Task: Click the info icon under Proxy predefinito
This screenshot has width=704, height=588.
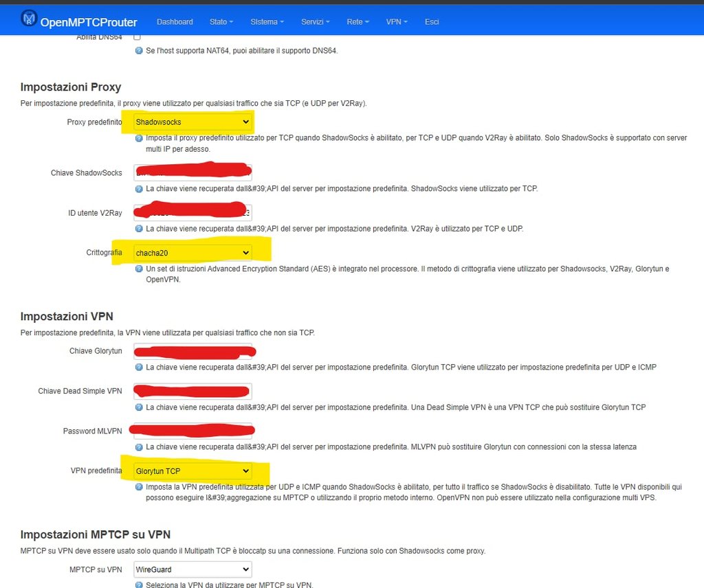Action: coord(139,138)
